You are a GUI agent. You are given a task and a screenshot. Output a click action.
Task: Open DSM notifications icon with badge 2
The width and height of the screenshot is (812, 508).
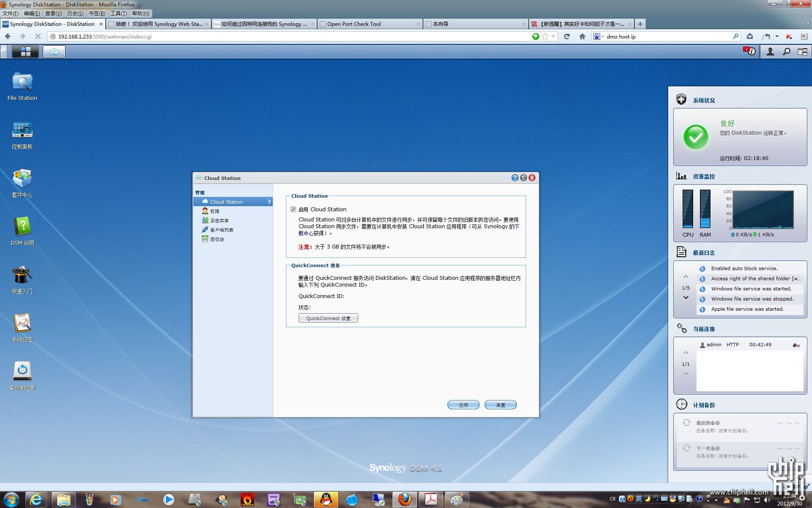[750, 52]
